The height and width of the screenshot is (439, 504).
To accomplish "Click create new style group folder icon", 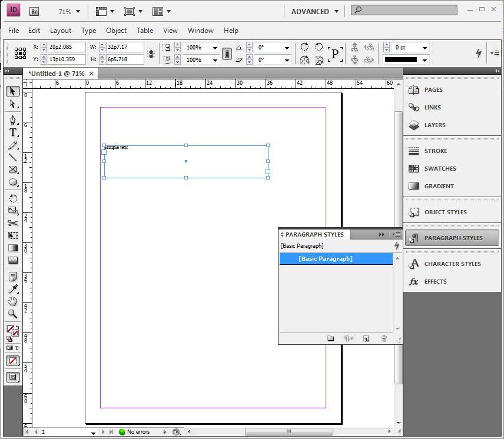I will [330, 338].
